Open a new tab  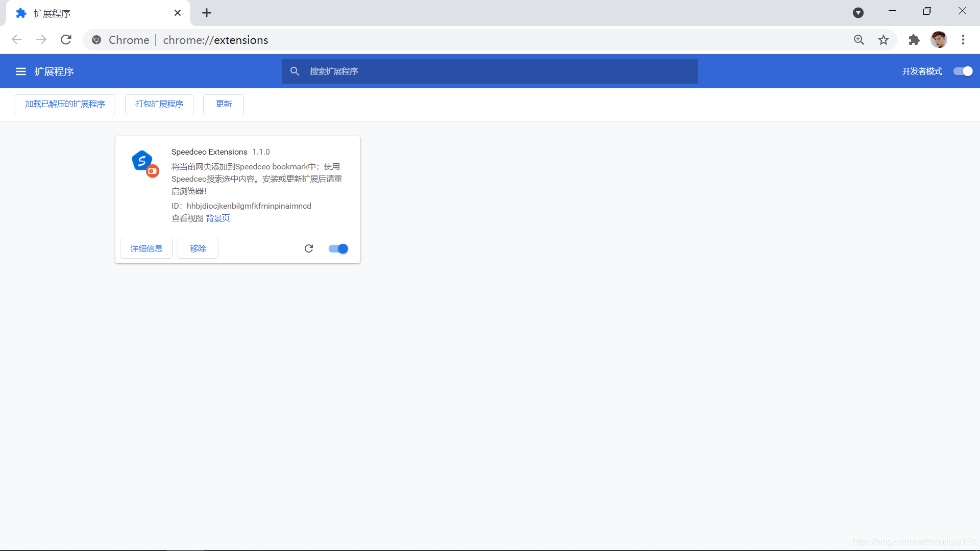207,13
